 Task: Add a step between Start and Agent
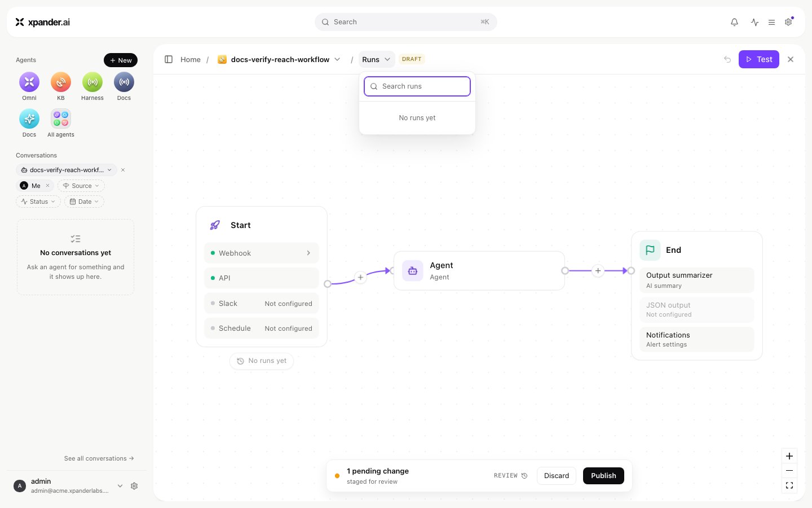pos(360,277)
